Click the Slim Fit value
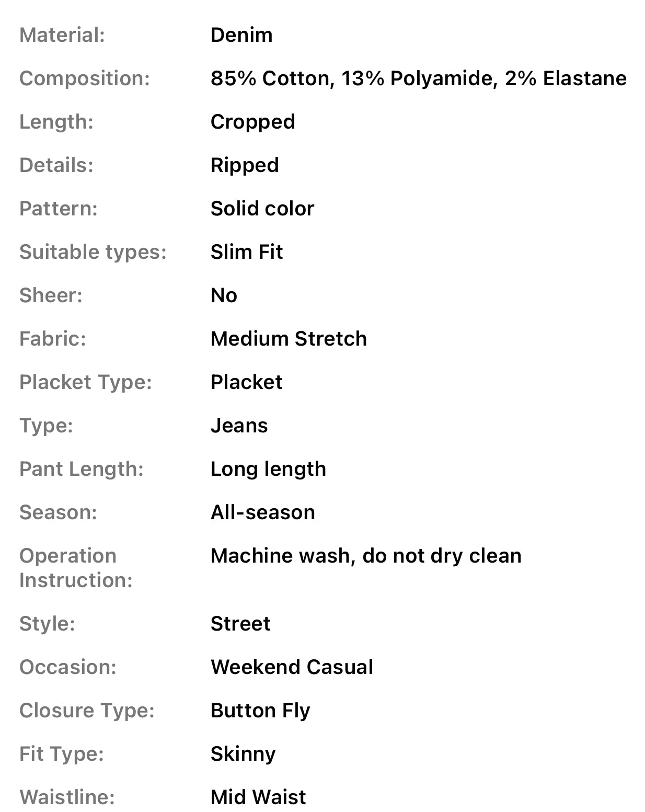This screenshot has width=645, height=812. click(x=247, y=252)
